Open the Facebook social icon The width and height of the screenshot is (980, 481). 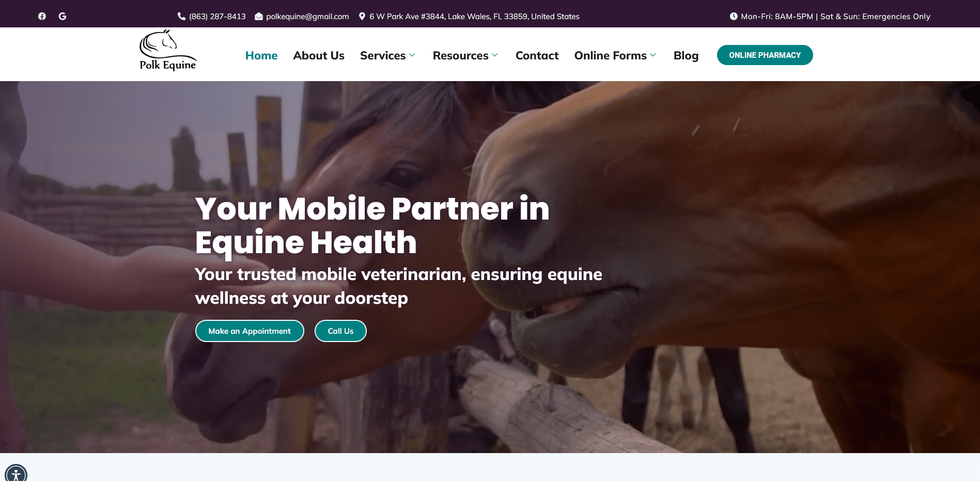pyautogui.click(x=42, y=16)
